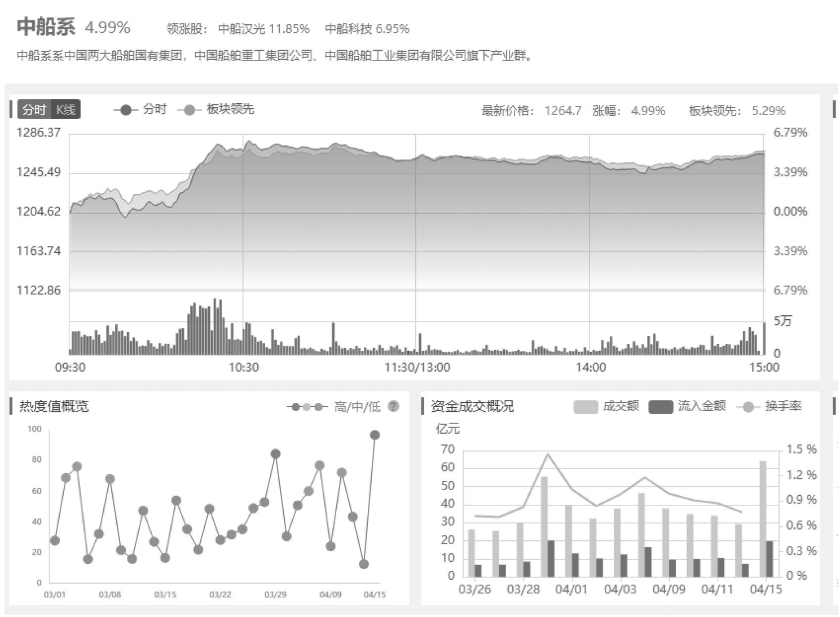The image size is (840, 617).
Task: Click the 04/09 date label in heat chart
Action: click(331, 594)
